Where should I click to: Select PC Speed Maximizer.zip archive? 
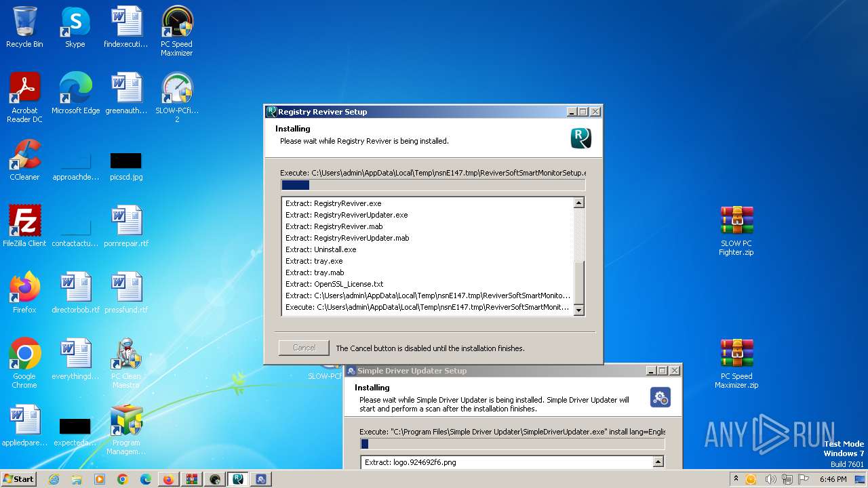(736, 363)
